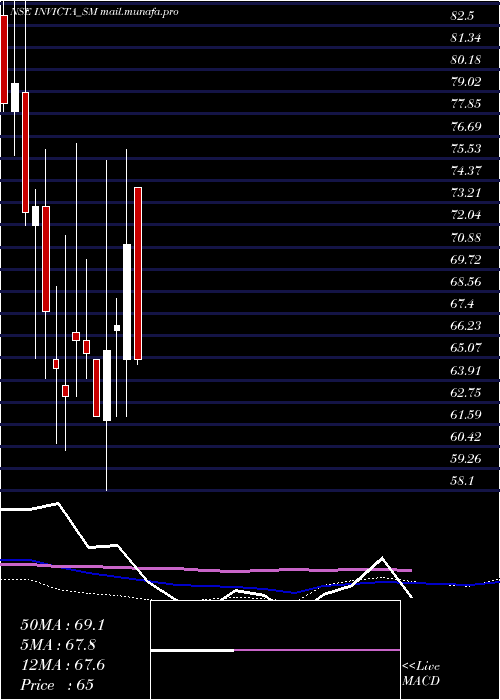Click the 68.56 price axis label

coord(466,282)
